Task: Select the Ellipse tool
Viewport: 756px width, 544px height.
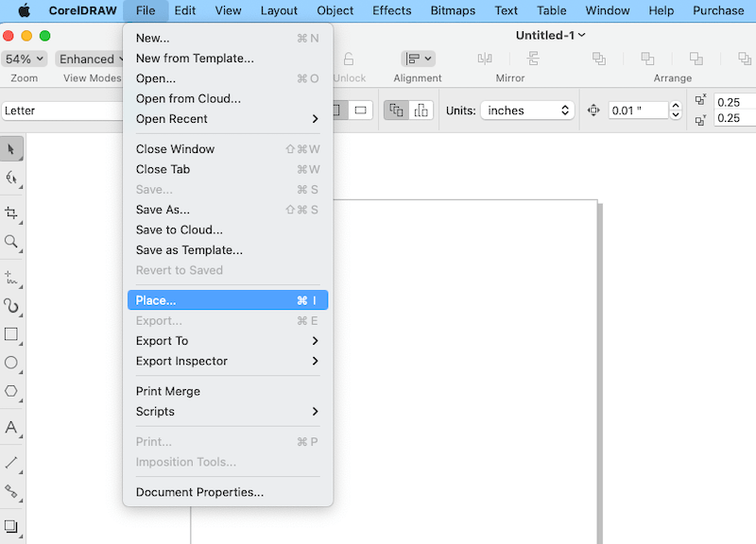Action: tap(11, 363)
